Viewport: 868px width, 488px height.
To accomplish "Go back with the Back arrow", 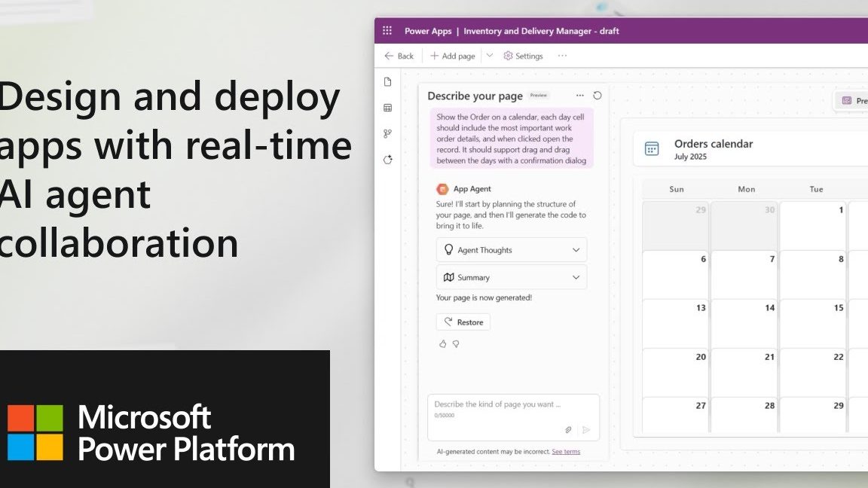I will point(399,56).
